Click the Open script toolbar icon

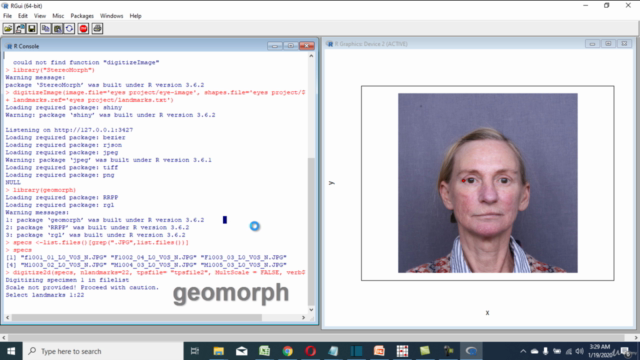[8, 29]
